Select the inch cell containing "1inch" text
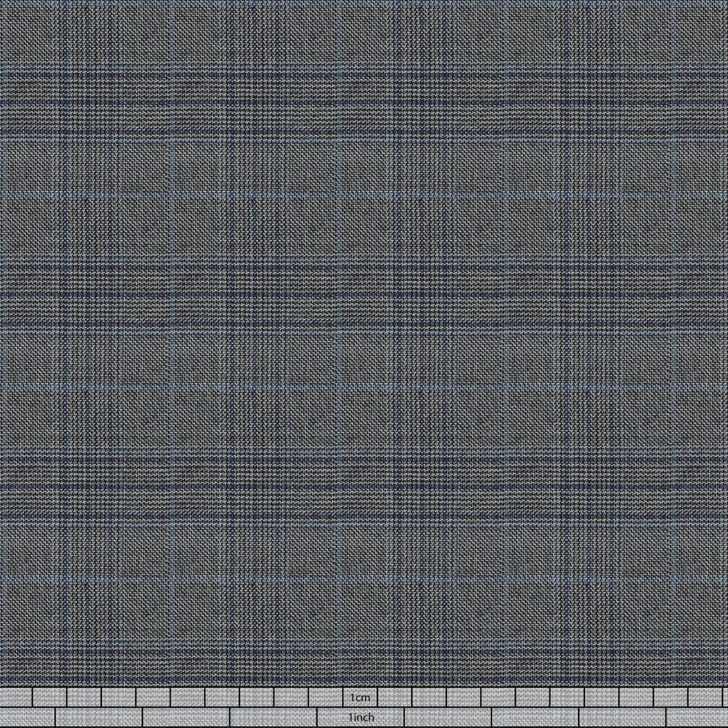Viewport: 728px width, 728px height. (x=361, y=717)
